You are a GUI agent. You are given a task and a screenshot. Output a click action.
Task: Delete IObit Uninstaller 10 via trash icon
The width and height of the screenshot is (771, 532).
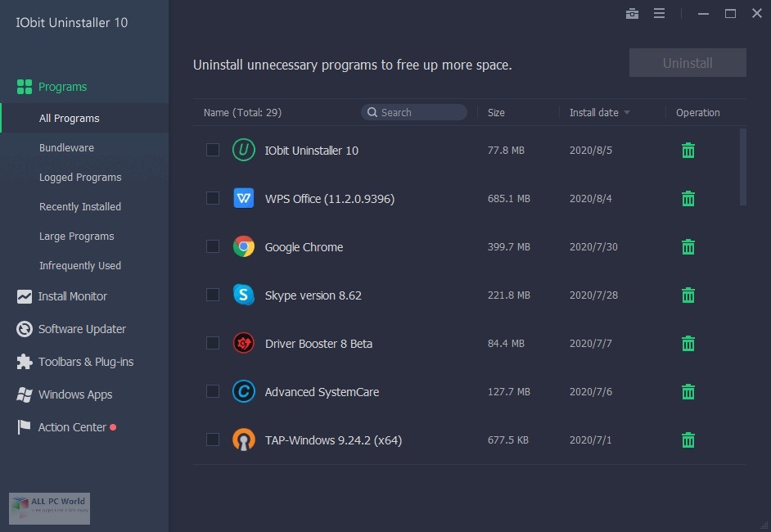[688, 150]
